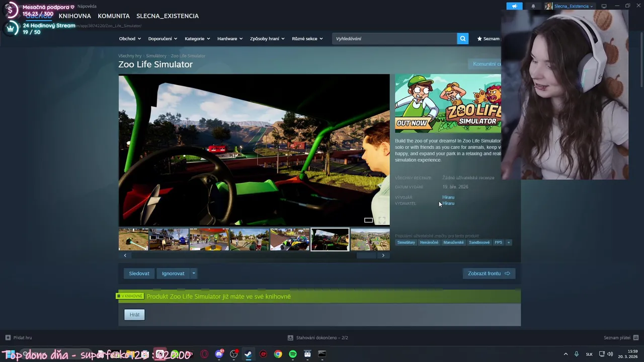Click the Přidat hru plus icon
The width and height of the screenshot is (644, 362).
pyautogui.click(x=8, y=338)
